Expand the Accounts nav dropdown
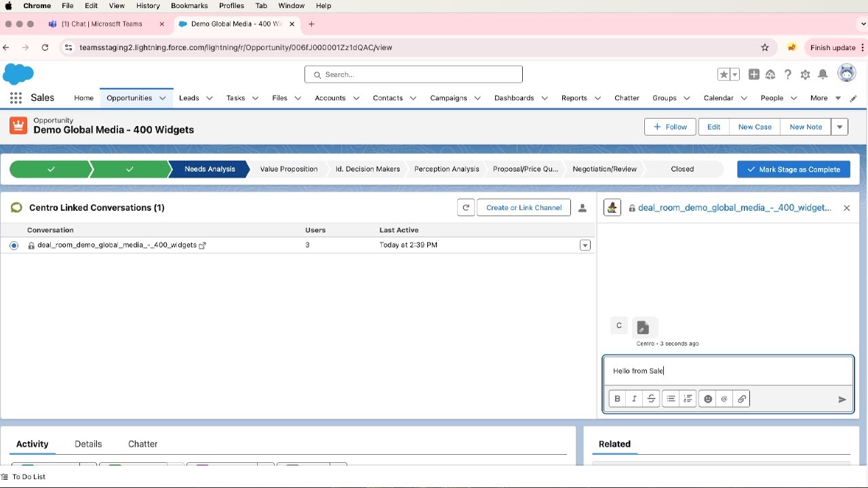The image size is (868, 488). [356, 98]
